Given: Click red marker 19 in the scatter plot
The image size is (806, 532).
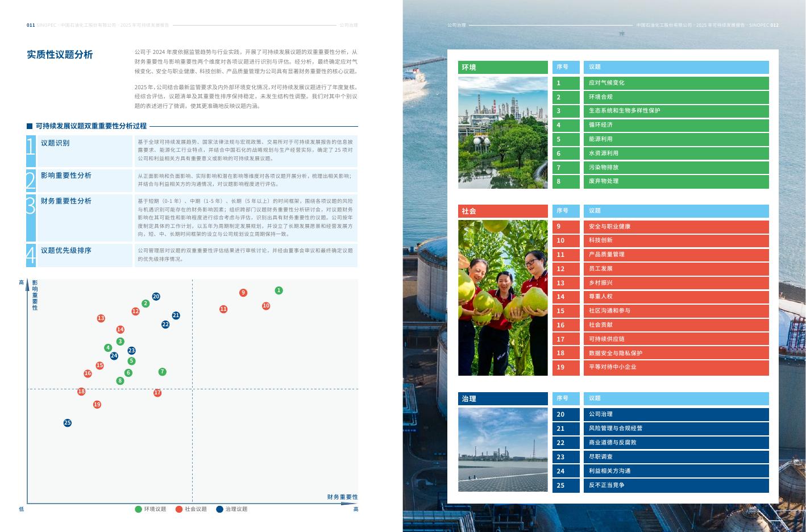Looking at the screenshot, I should (97, 405).
